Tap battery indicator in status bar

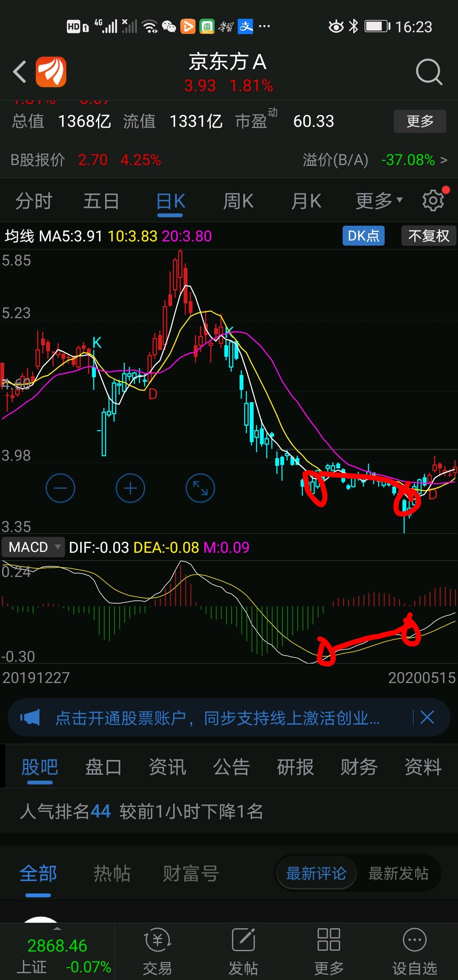coord(377,27)
